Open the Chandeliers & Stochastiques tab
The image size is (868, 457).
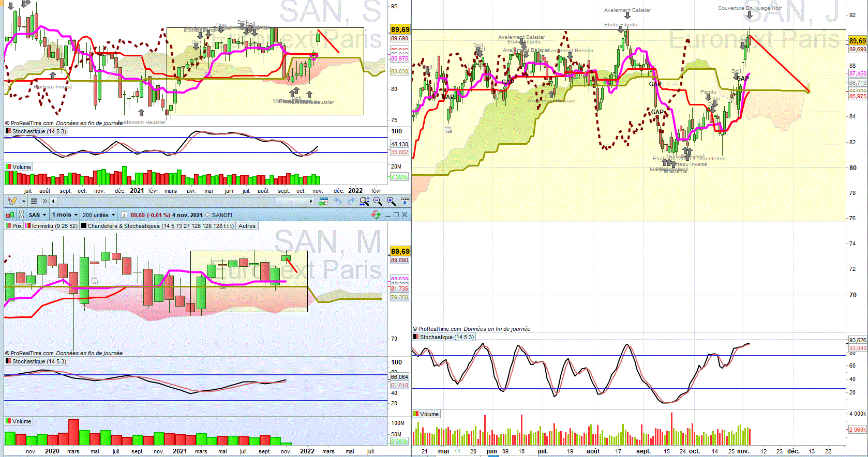pos(158,226)
